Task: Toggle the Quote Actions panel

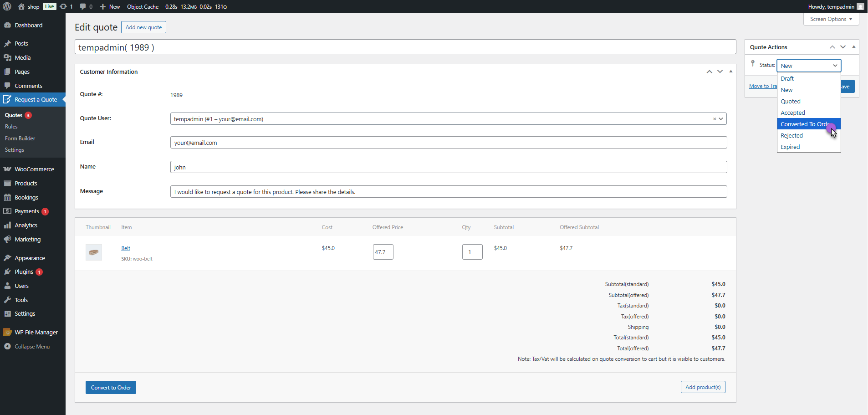Action: tap(853, 47)
